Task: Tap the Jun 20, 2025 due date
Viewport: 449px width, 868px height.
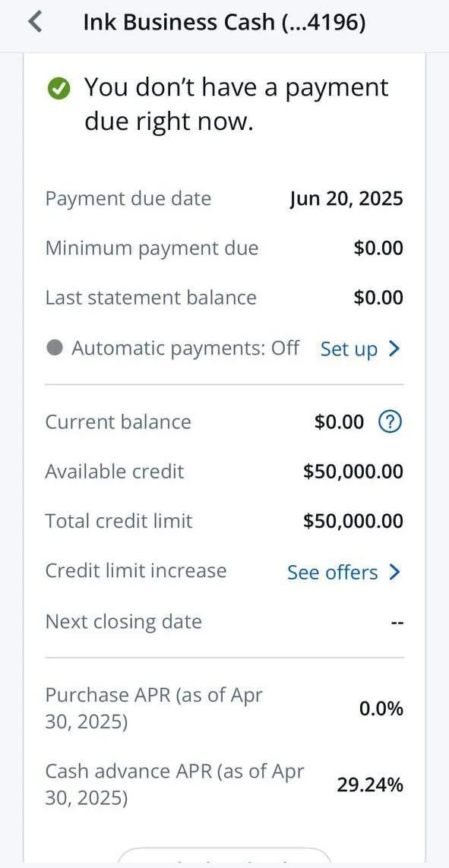Action: [x=346, y=199]
